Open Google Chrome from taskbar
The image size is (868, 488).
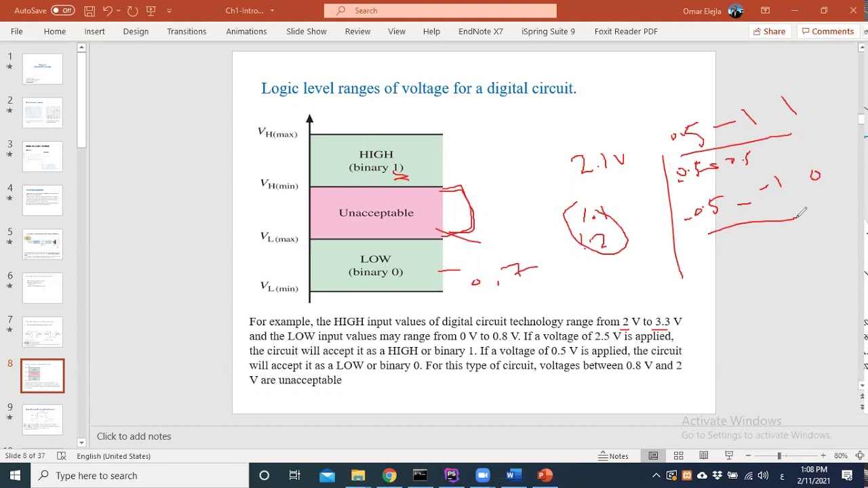tap(389, 476)
